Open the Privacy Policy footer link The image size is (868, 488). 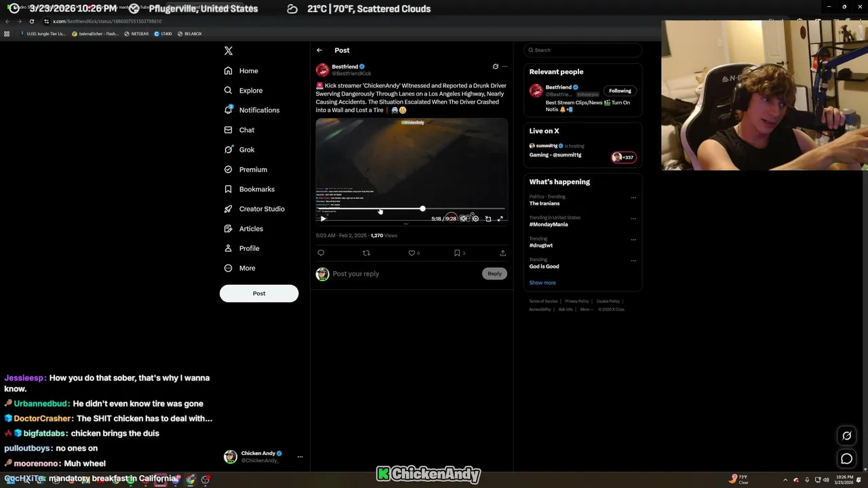[577, 301]
